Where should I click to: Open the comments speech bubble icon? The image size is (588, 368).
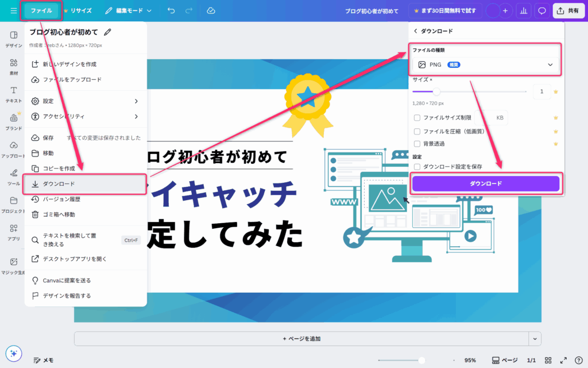[541, 10]
